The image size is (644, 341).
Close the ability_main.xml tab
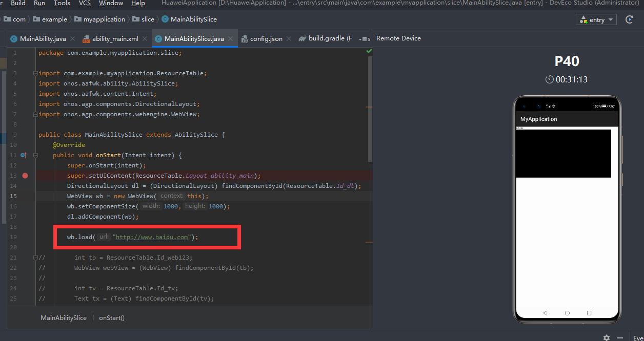(145, 38)
